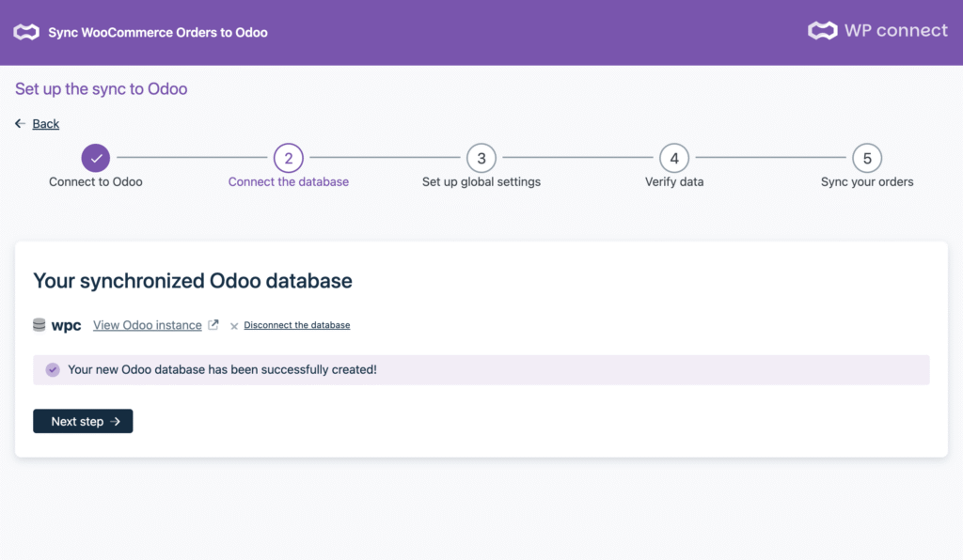Select the completed step 1 checkmark circle
963x560 pixels.
tap(96, 158)
